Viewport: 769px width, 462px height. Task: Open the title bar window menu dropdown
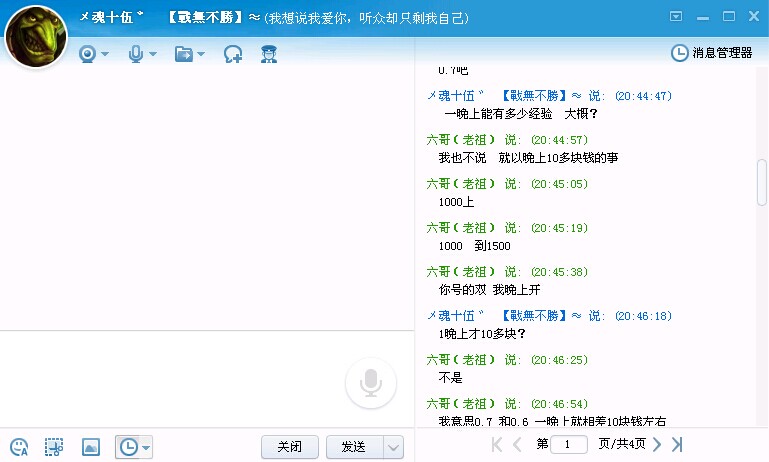click(677, 16)
